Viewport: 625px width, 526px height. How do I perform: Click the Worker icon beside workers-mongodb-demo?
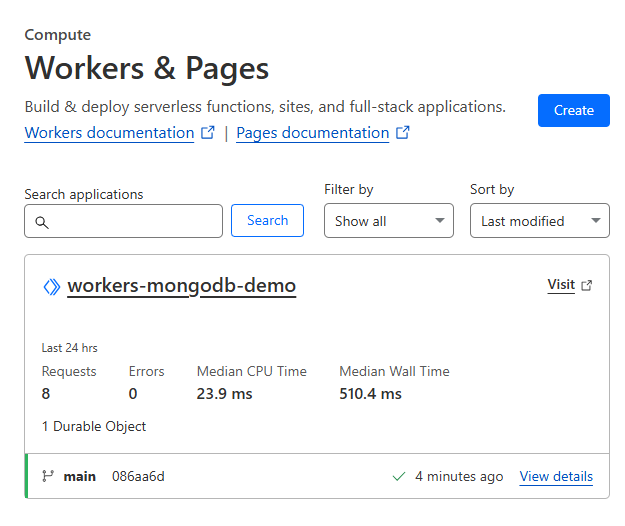pyautogui.click(x=52, y=287)
